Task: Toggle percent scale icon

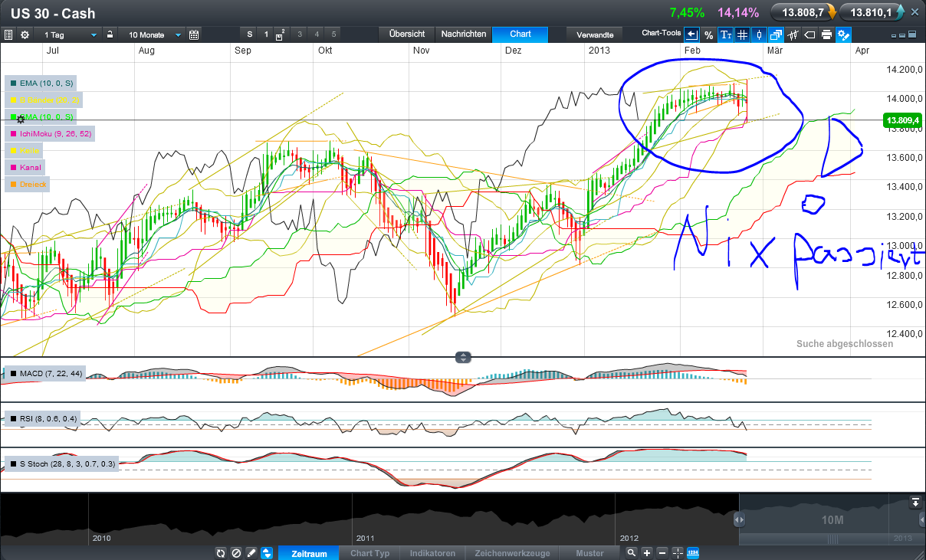Action: click(709, 34)
